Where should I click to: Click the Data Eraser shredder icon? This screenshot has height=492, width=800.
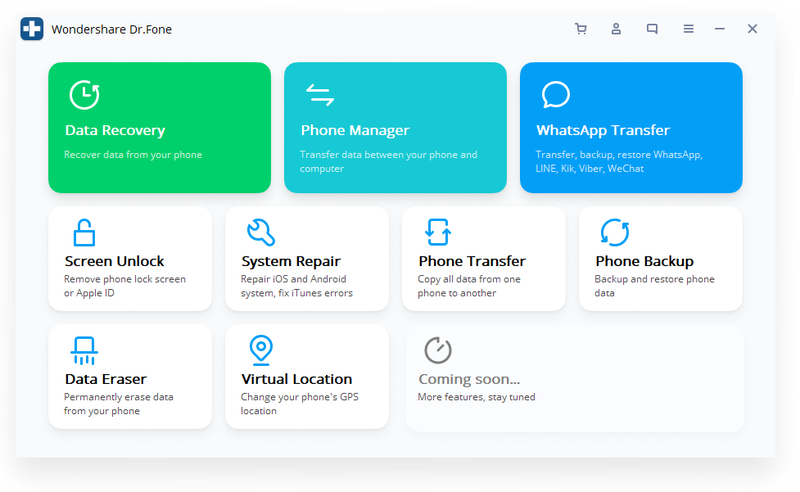point(84,351)
